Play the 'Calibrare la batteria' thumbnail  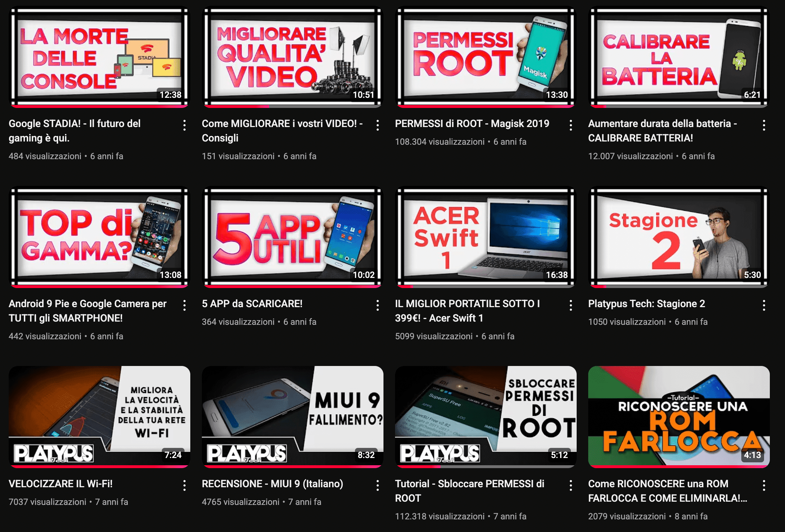click(x=679, y=57)
